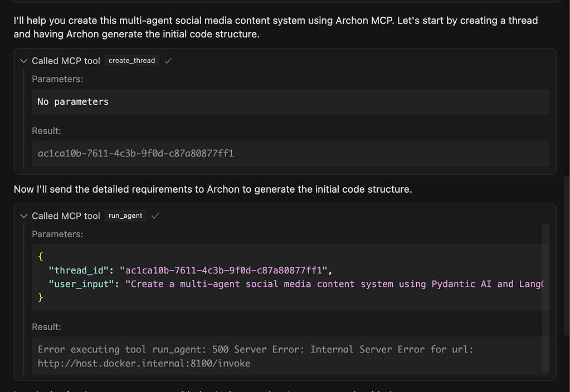The width and height of the screenshot is (570, 392).
Task: Click the "Now I'll send the detailed requirements" paragraph
Action: (x=212, y=189)
